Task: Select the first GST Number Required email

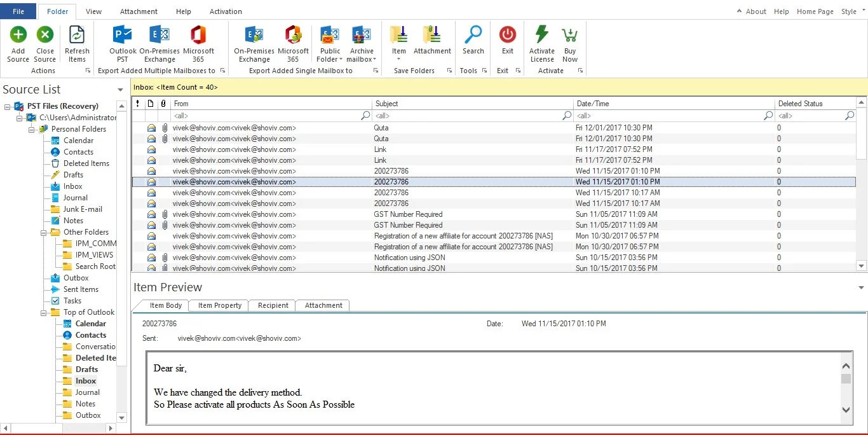Action: pyautogui.click(x=494, y=214)
